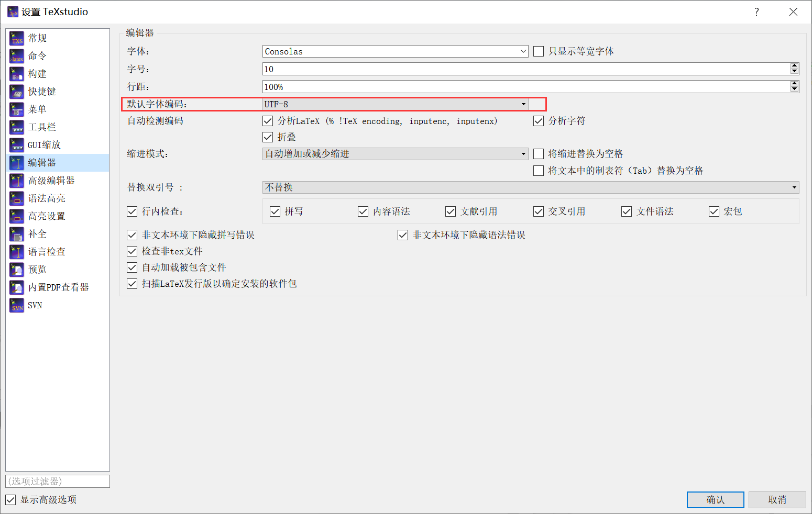Select 内置PDF查看器 in settings list
The image size is (812, 514).
coord(58,287)
